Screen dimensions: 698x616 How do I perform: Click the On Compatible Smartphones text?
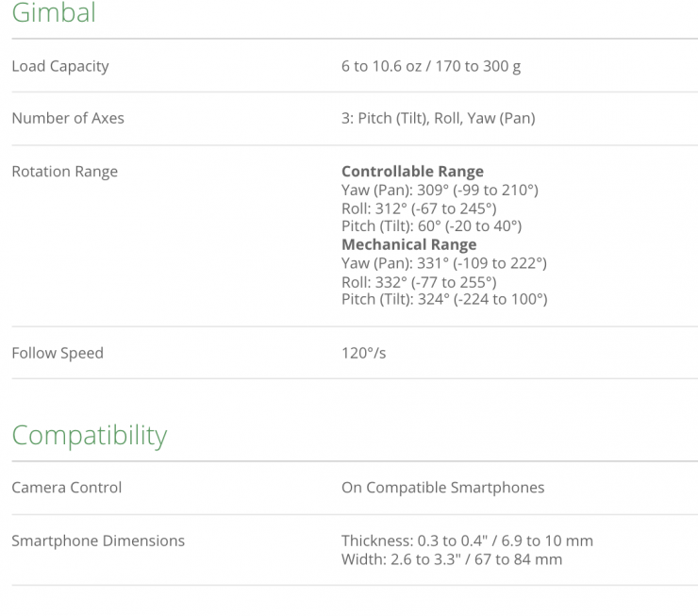[442, 489]
